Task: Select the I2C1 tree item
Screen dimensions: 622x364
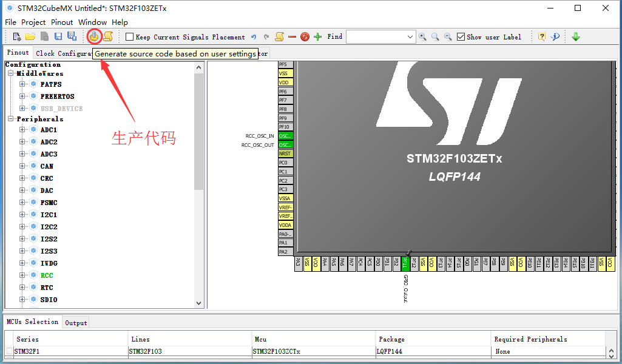Action: point(49,215)
